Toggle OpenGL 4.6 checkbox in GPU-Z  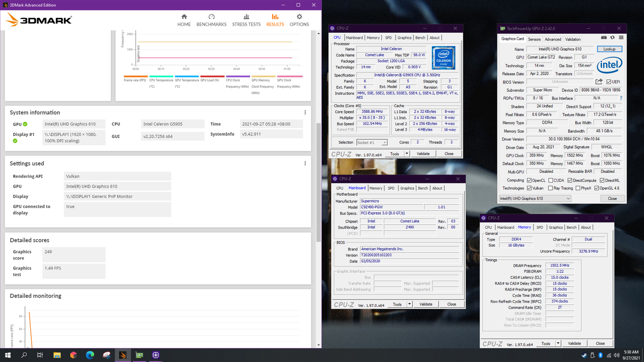pos(597,188)
